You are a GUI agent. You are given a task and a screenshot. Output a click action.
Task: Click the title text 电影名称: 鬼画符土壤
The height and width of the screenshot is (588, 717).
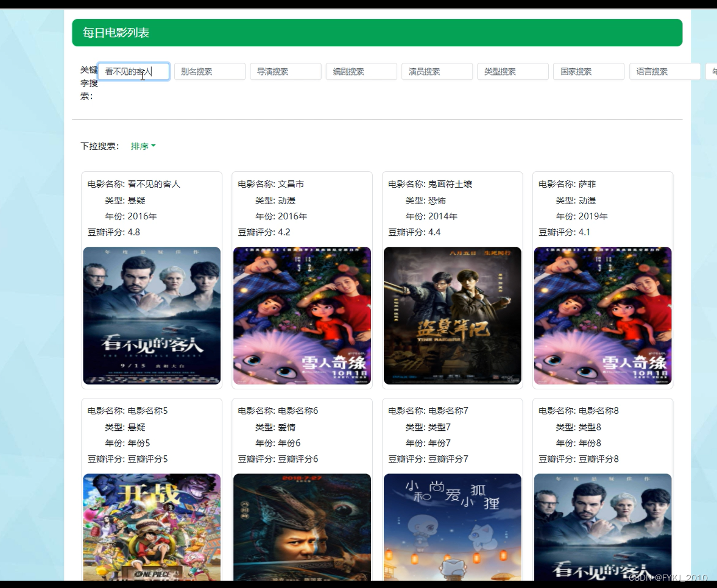pyautogui.click(x=430, y=184)
